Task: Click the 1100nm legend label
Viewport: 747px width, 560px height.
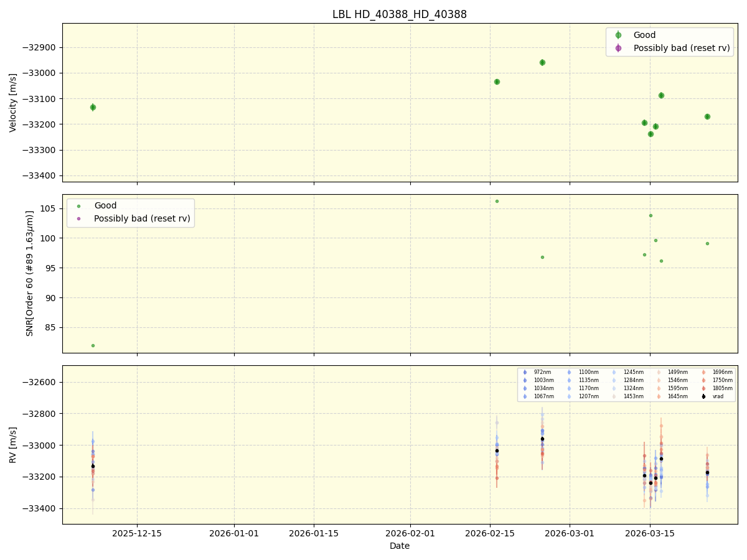Action: click(x=589, y=372)
